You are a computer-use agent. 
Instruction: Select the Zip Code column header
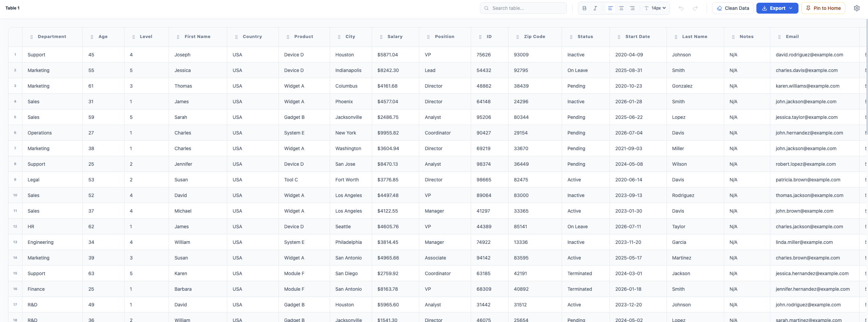click(x=534, y=37)
